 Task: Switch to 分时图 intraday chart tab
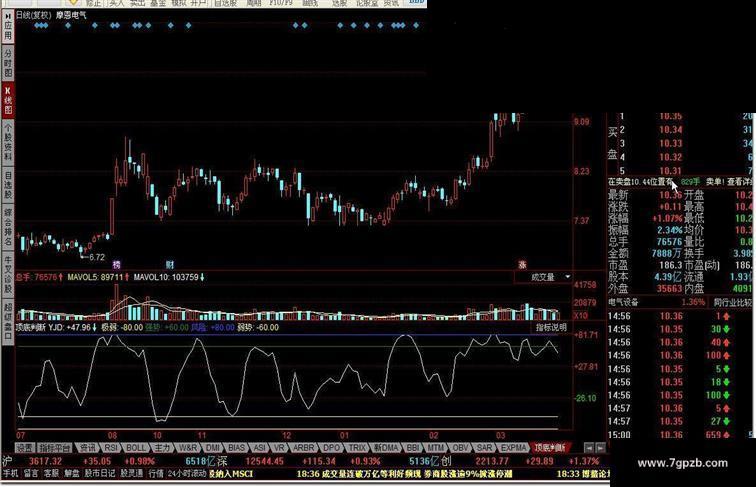[8, 64]
